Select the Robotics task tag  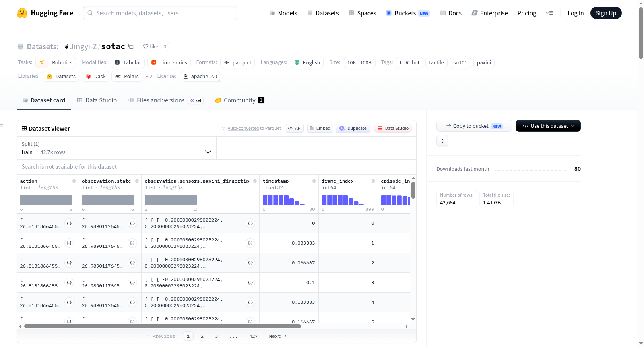(56, 62)
